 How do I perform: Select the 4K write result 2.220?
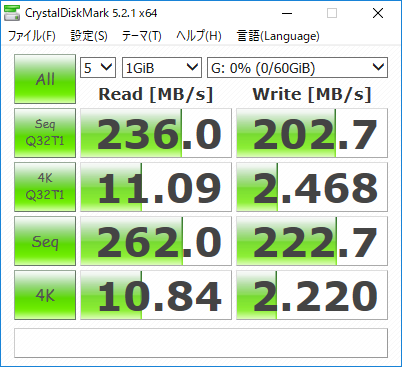point(312,295)
